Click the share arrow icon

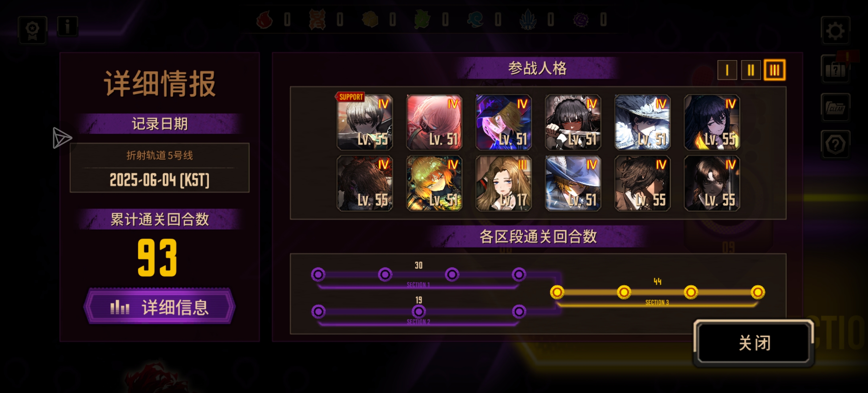[x=62, y=138]
